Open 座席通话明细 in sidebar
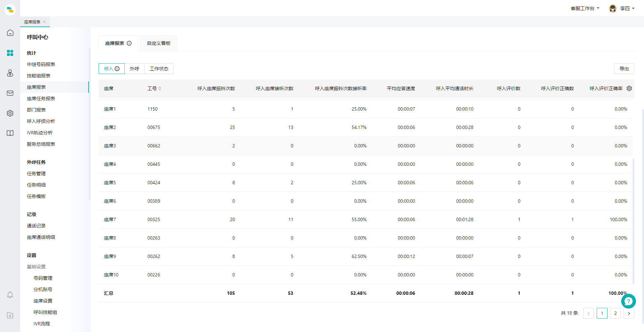 point(41,237)
